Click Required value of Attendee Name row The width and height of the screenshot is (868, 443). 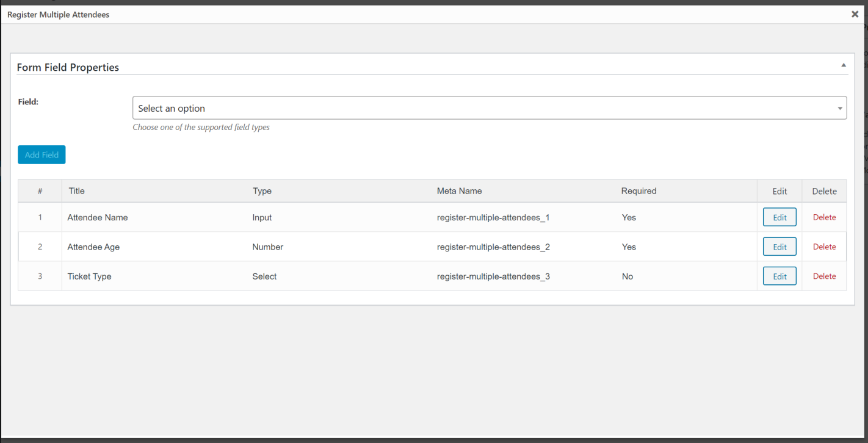point(629,217)
